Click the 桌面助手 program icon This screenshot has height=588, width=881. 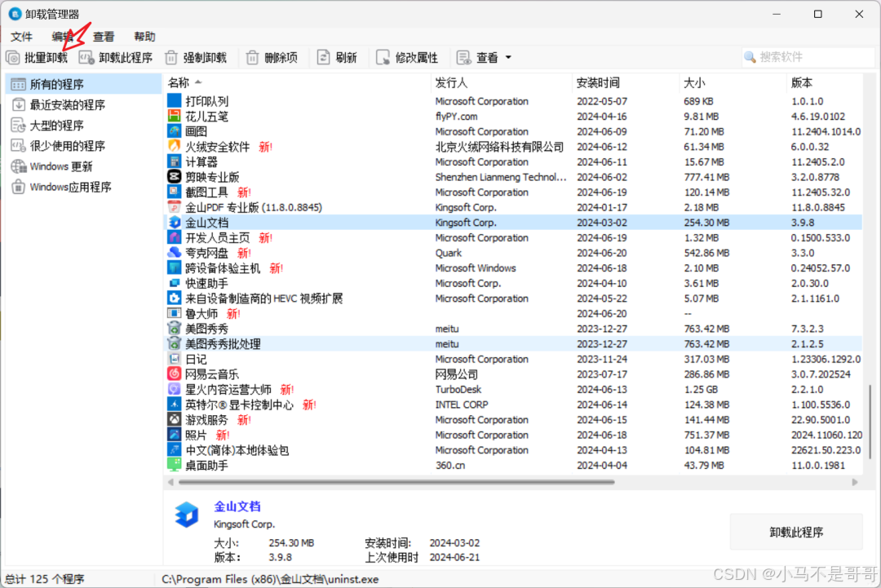click(175, 465)
